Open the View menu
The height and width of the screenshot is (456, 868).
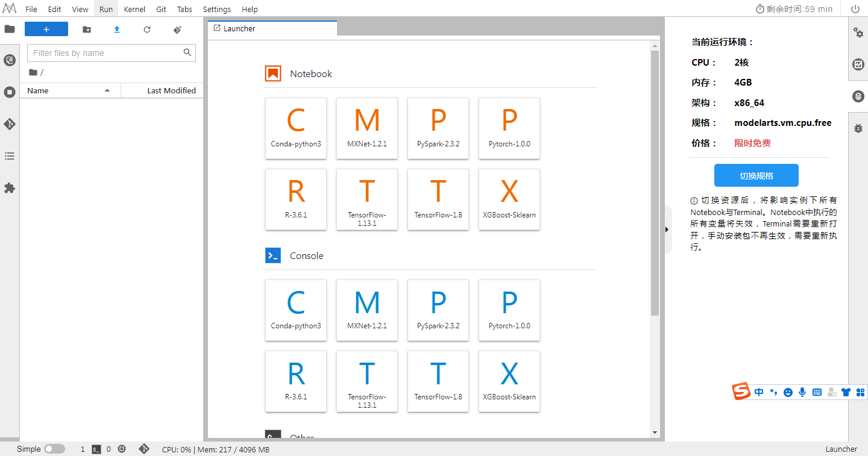pyautogui.click(x=80, y=9)
